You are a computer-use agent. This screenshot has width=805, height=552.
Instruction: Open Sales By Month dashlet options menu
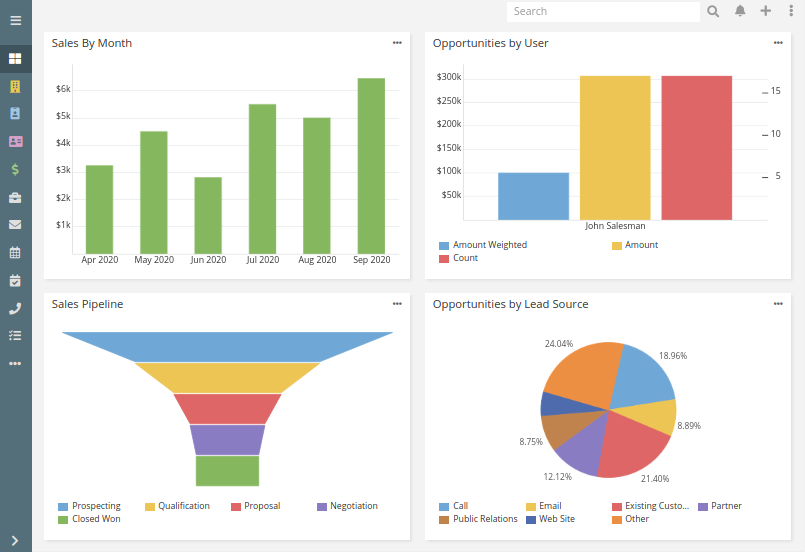[397, 43]
